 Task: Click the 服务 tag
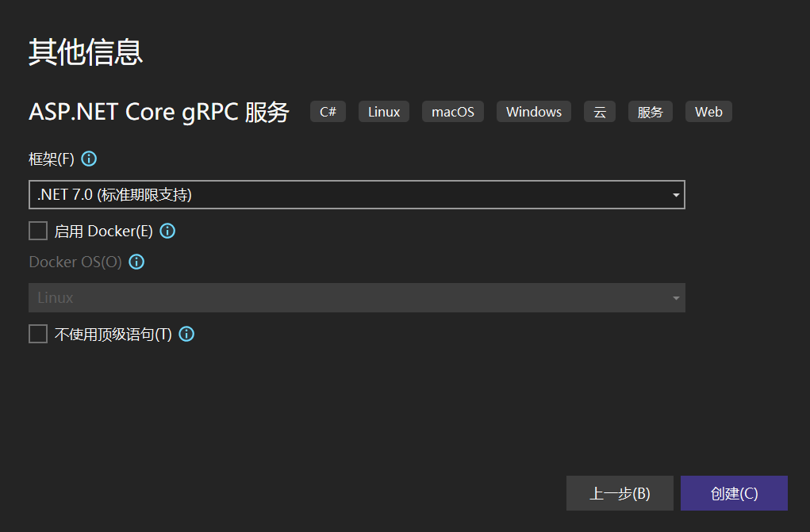(x=651, y=112)
